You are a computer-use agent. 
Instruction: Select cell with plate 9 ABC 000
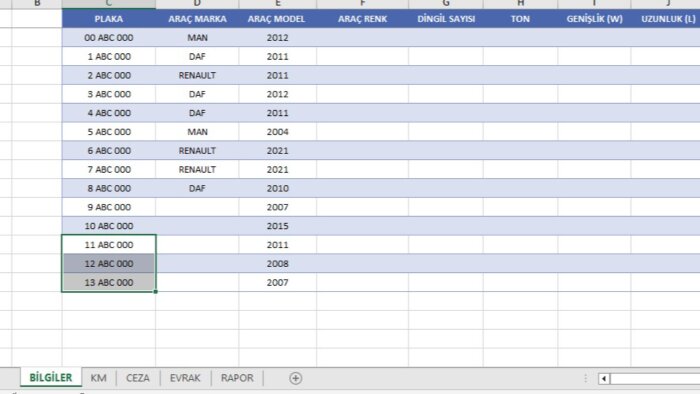pos(108,207)
